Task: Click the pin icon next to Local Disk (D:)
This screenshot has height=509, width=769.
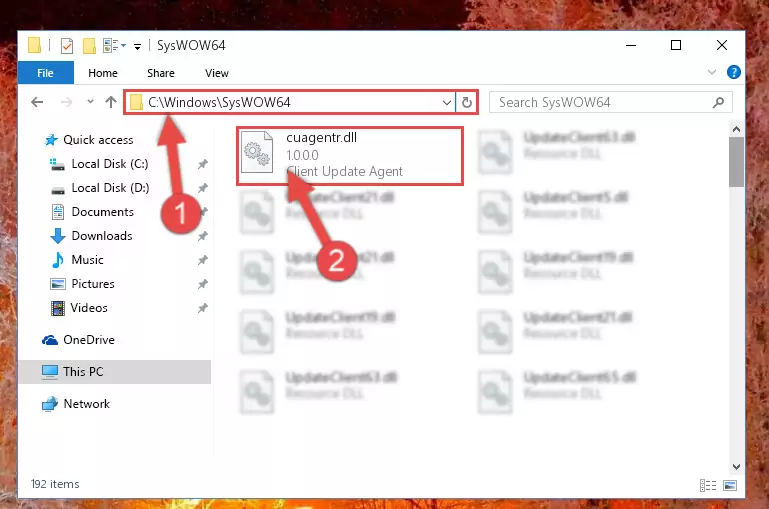Action: click(x=203, y=188)
